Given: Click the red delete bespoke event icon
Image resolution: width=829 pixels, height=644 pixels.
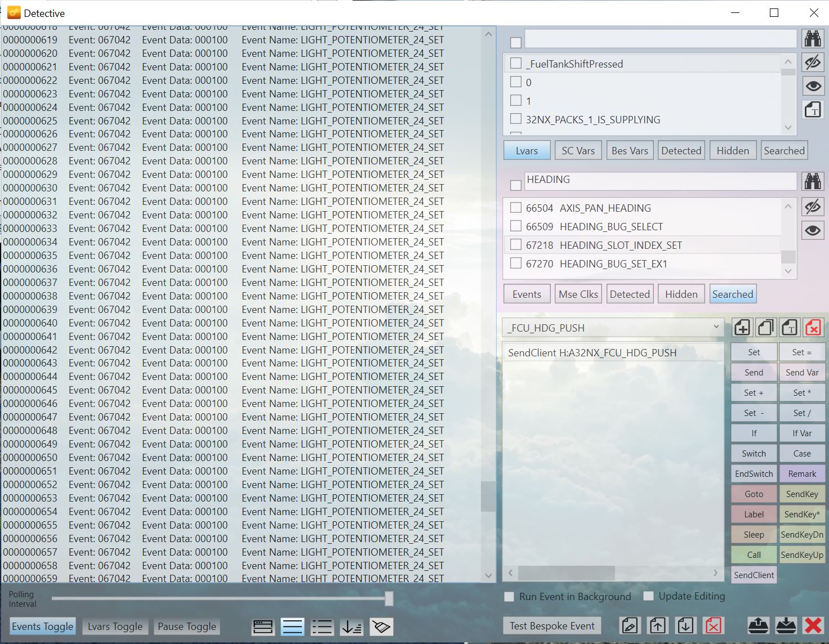Looking at the screenshot, I should pos(813,328).
